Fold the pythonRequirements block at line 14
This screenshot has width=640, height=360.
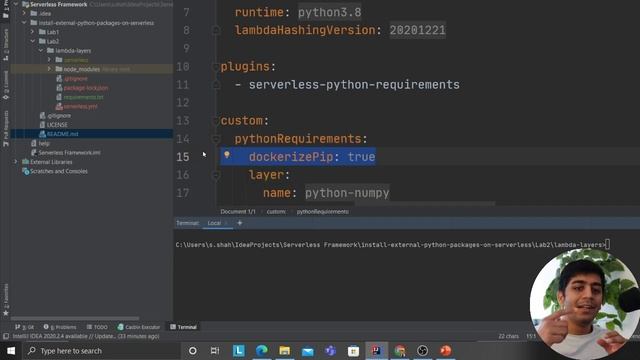pyautogui.click(x=216, y=139)
